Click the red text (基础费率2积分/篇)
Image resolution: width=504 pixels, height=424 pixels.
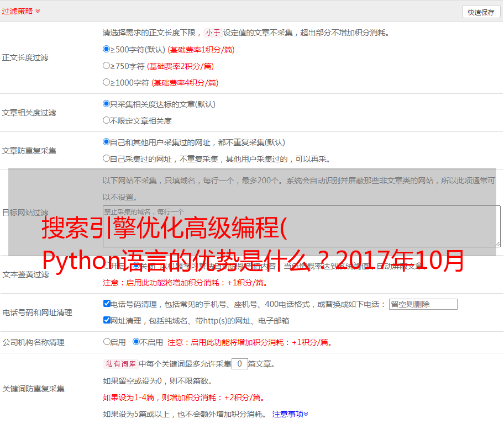tap(180, 66)
